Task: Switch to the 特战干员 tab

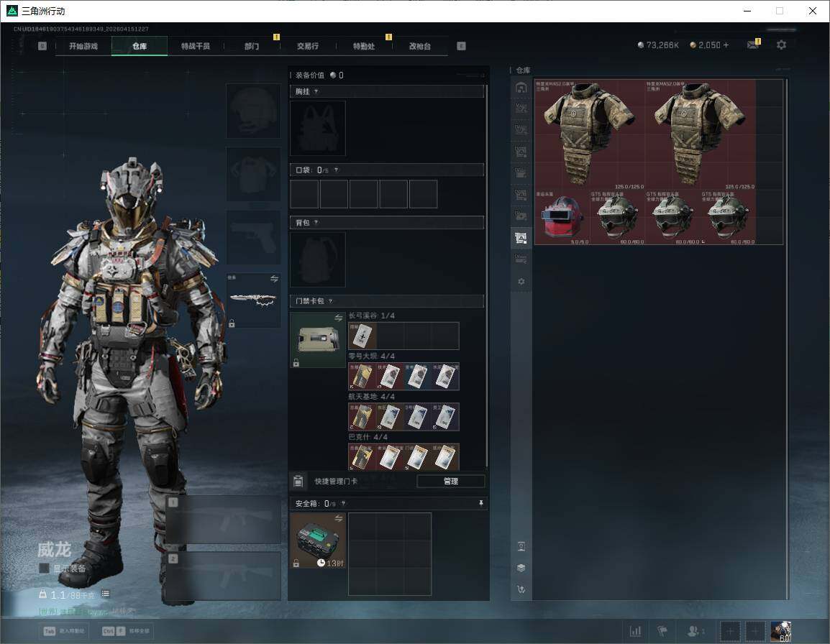Action: [x=196, y=46]
